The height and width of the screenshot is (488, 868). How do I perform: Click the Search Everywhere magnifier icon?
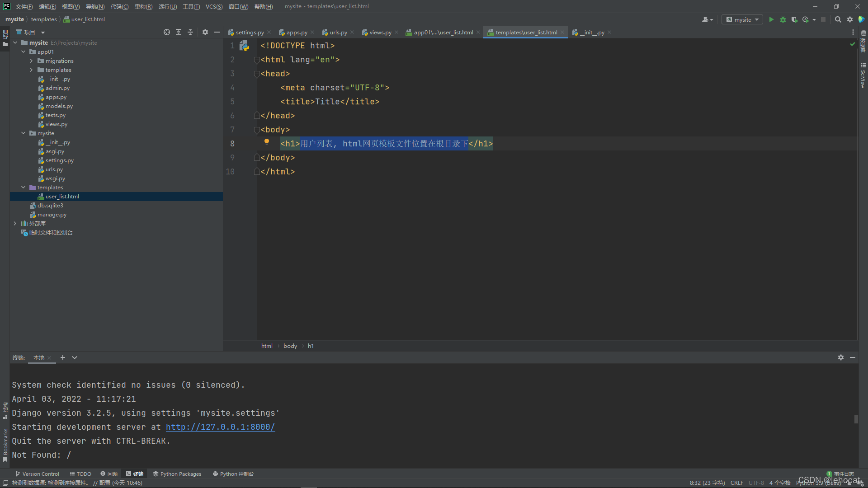pos(838,19)
